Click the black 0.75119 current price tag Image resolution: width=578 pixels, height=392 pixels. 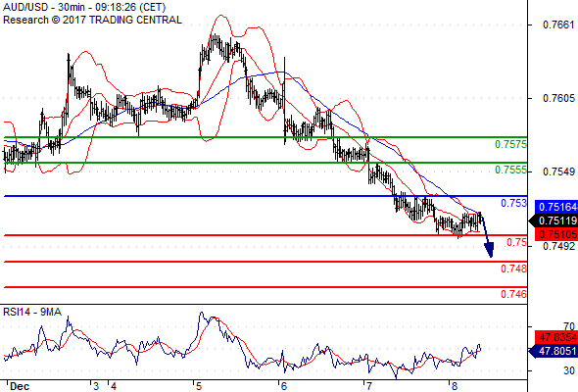click(x=554, y=220)
